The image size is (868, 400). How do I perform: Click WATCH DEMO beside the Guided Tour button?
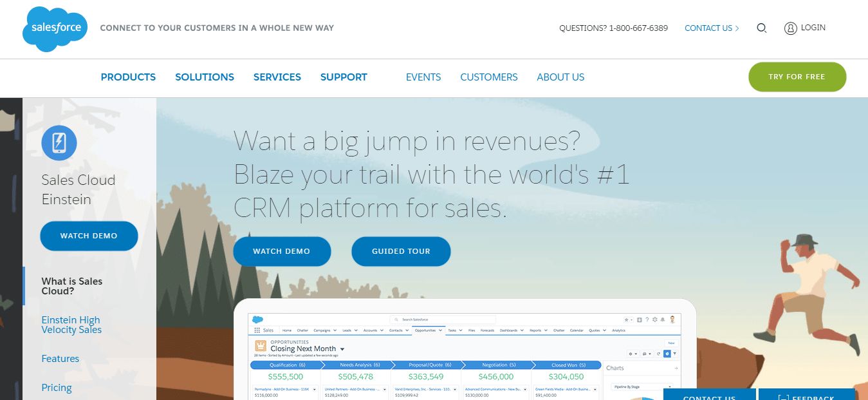pos(282,251)
